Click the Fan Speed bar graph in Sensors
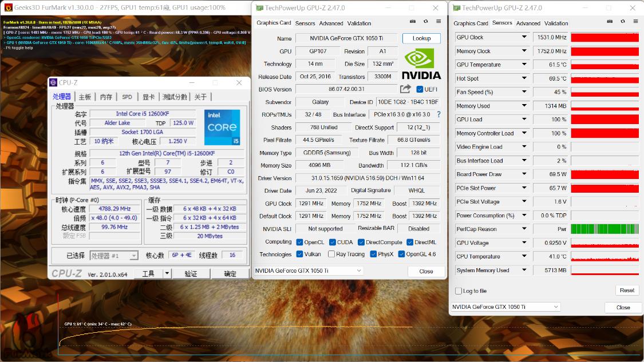 click(605, 92)
